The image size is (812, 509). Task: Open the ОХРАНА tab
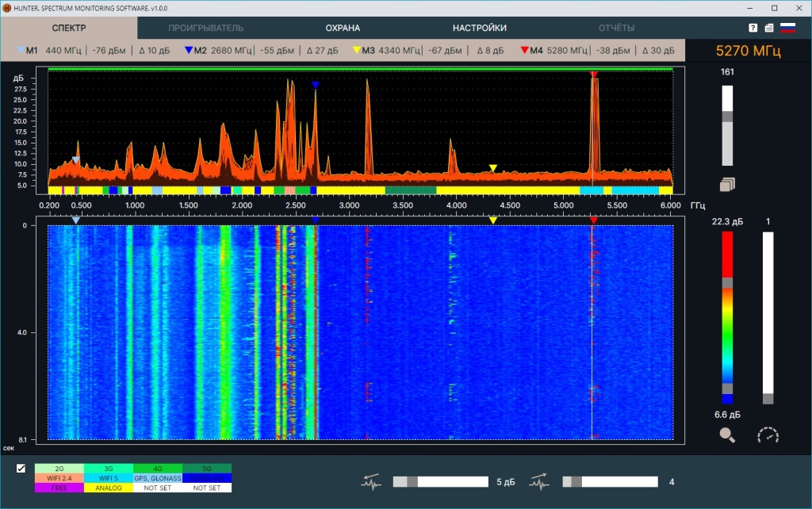click(x=343, y=26)
